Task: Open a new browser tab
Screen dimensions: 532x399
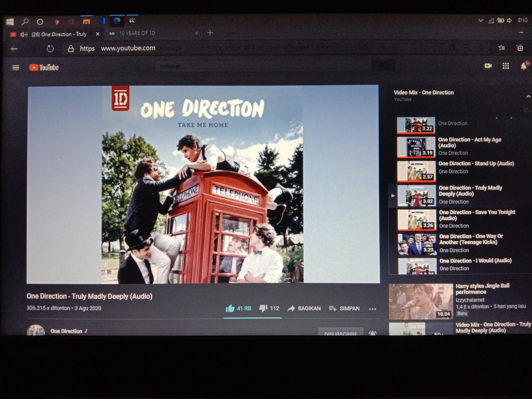Action: 210,32
